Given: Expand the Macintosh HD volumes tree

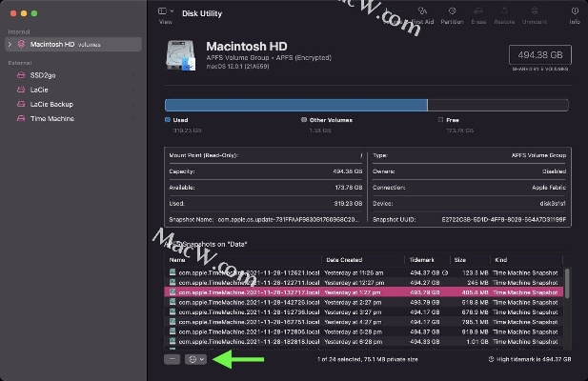Looking at the screenshot, I should (10, 45).
